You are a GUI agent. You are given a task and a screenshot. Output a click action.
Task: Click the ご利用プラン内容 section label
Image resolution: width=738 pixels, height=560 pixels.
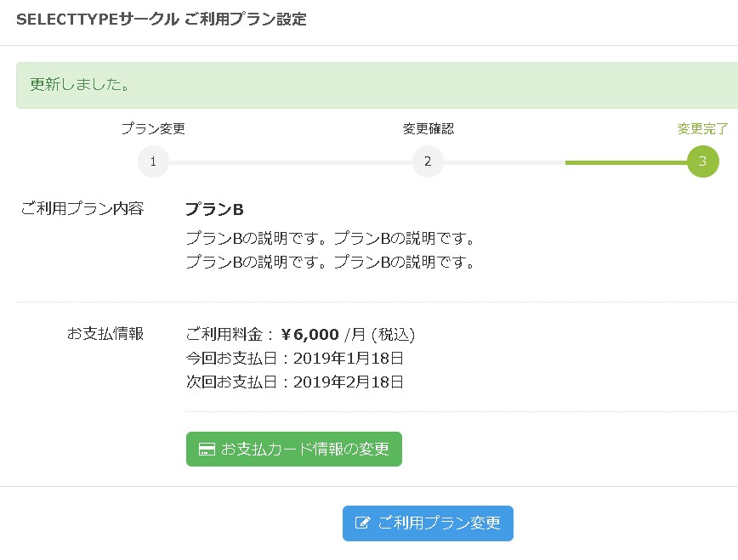click(82, 208)
